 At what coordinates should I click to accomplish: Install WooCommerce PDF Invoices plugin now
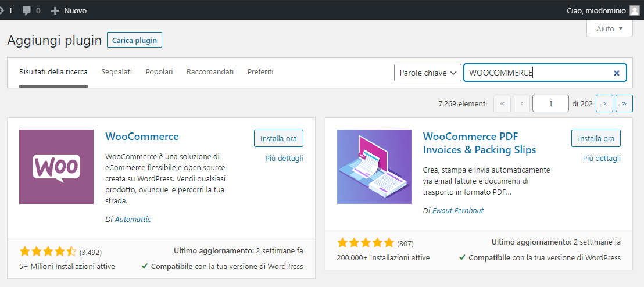click(x=596, y=138)
